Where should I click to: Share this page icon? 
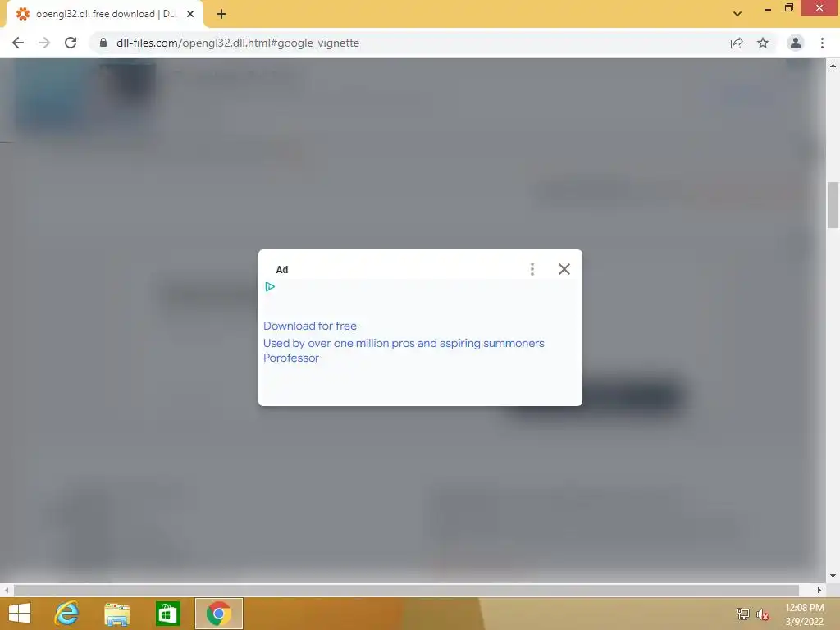click(737, 43)
